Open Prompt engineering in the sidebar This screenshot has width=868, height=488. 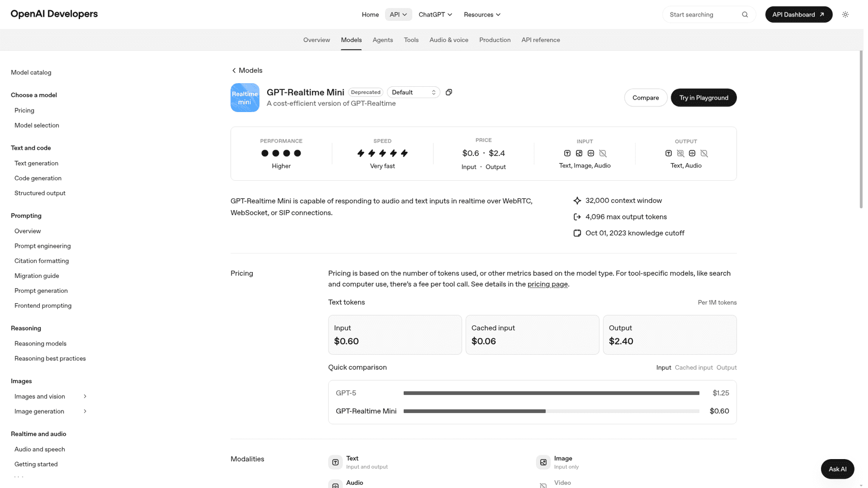(42, 246)
